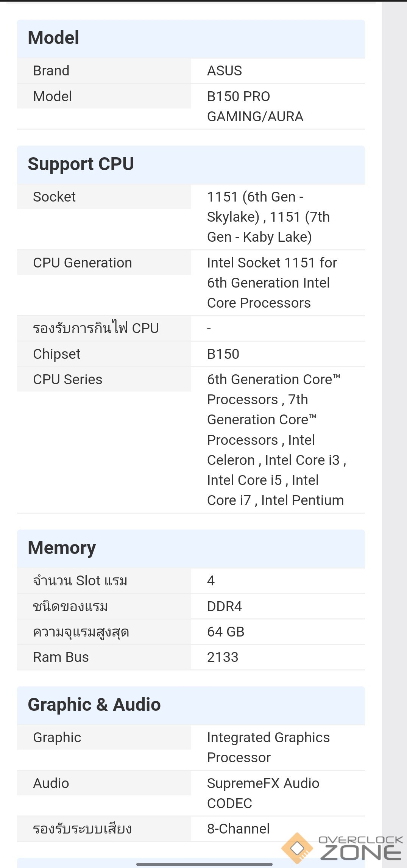This screenshot has width=407, height=868.
Task: Click the 2133 Ram Bus value
Action: coord(223,657)
